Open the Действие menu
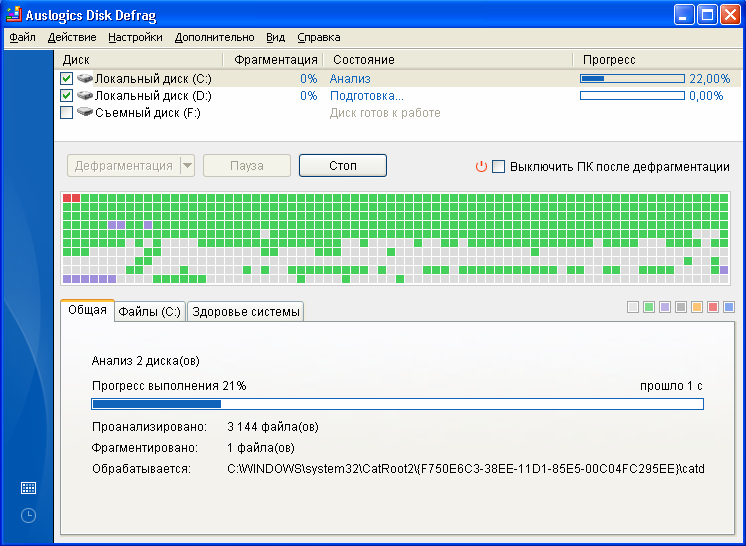Image resolution: width=746 pixels, height=546 pixels. [x=72, y=38]
